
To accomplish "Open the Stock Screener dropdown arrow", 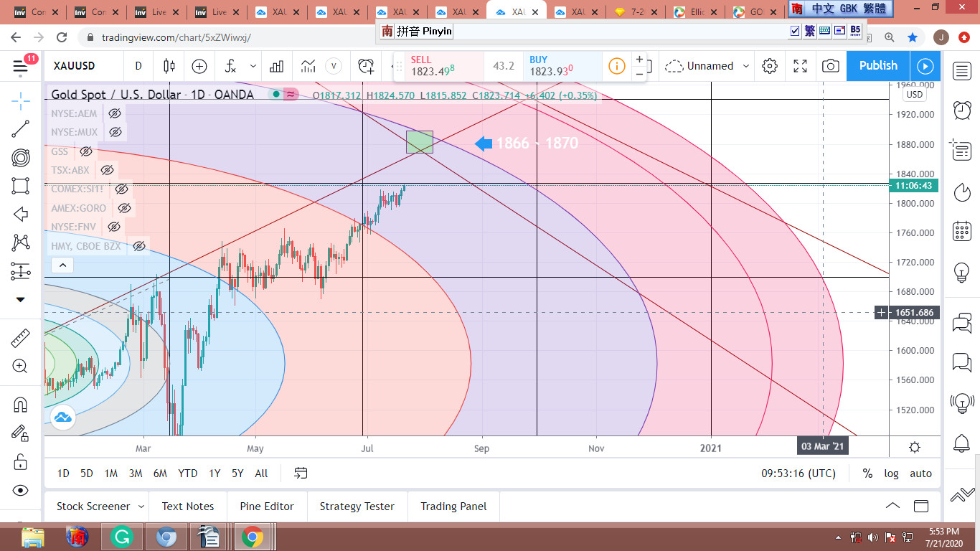I will click(x=141, y=507).
